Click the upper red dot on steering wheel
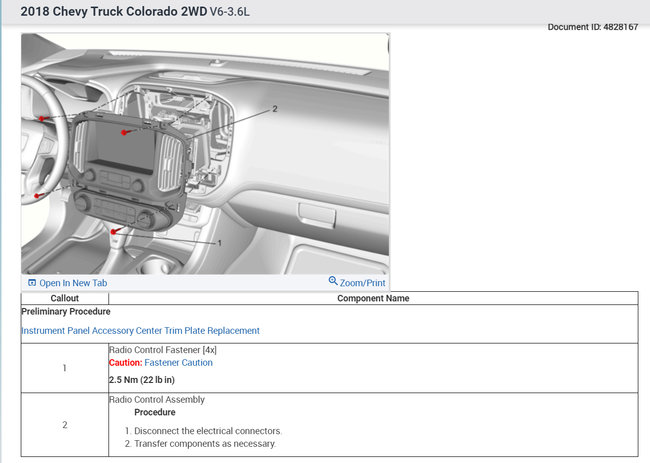This screenshot has width=650, height=463. (x=43, y=119)
